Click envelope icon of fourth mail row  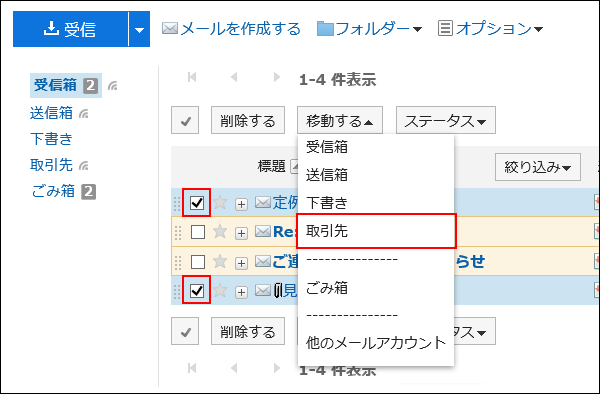263,291
